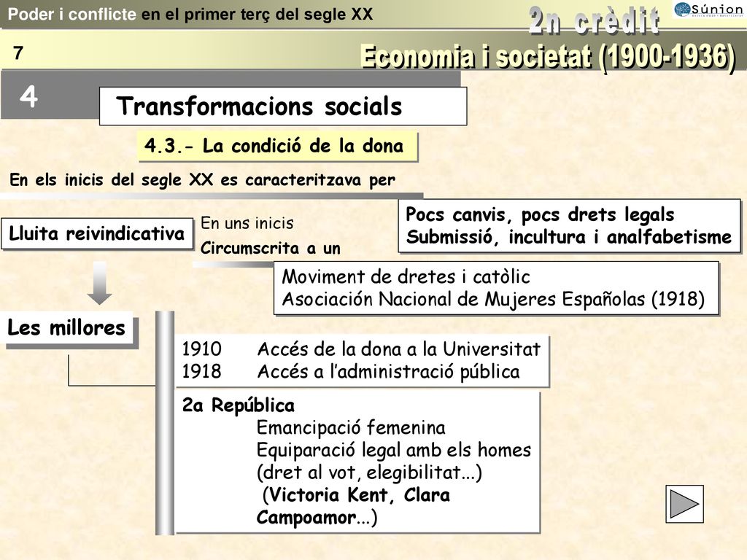This screenshot has height=560, width=747.
Task: Select the 'Transformacions socials' title box
Action: (x=283, y=106)
